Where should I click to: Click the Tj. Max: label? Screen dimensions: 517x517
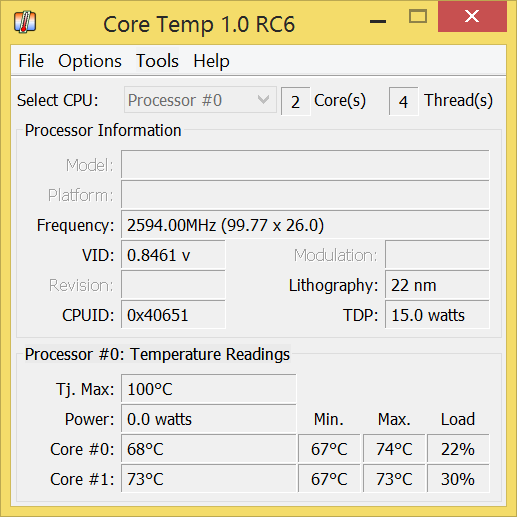[x=85, y=389]
